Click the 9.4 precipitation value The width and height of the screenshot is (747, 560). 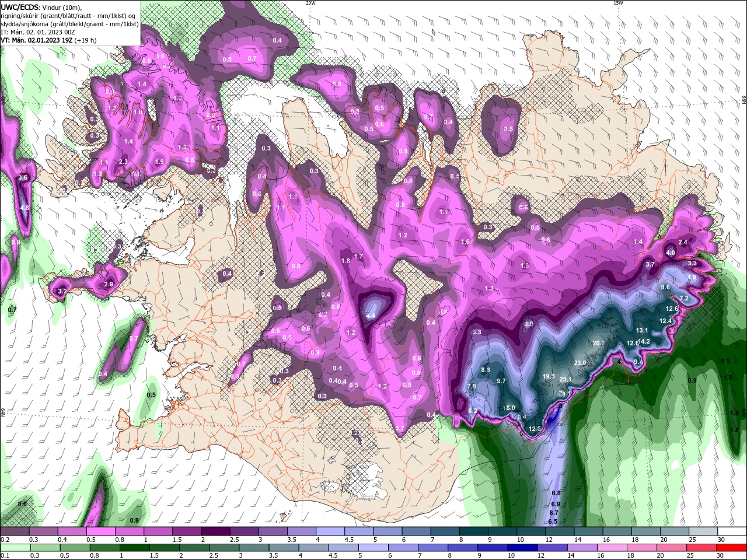(638, 362)
